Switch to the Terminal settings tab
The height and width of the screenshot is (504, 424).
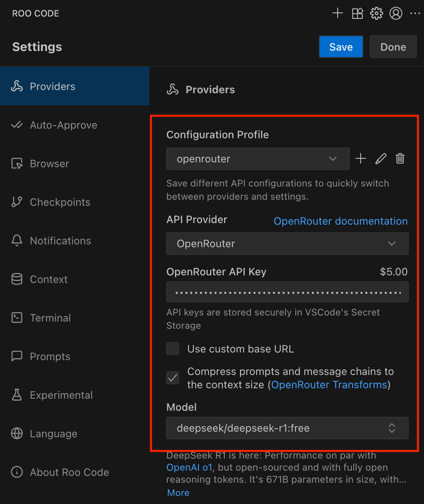(75, 318)
